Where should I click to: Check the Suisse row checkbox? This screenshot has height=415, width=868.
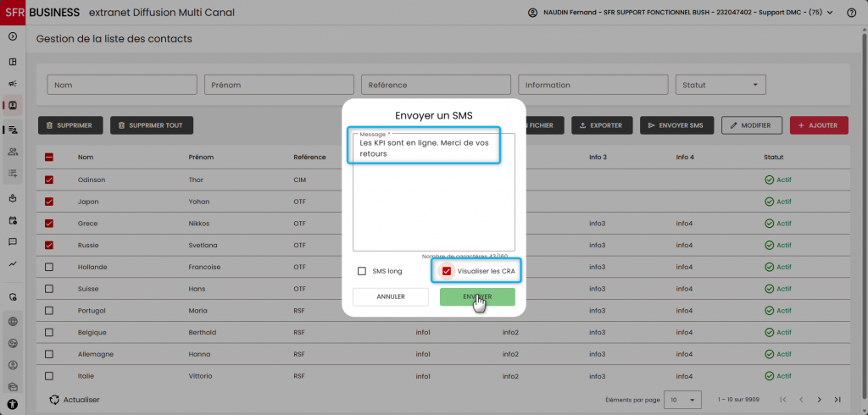(49, 289)
